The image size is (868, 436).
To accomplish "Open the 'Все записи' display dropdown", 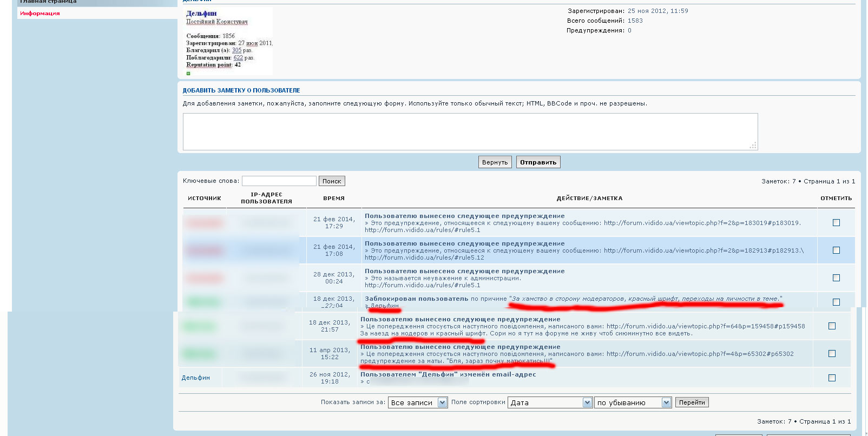I will [x=417, y=402].
